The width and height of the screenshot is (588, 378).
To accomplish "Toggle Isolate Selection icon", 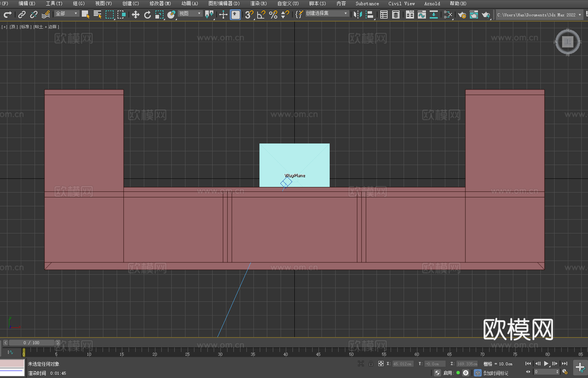I will coord(361,364).
